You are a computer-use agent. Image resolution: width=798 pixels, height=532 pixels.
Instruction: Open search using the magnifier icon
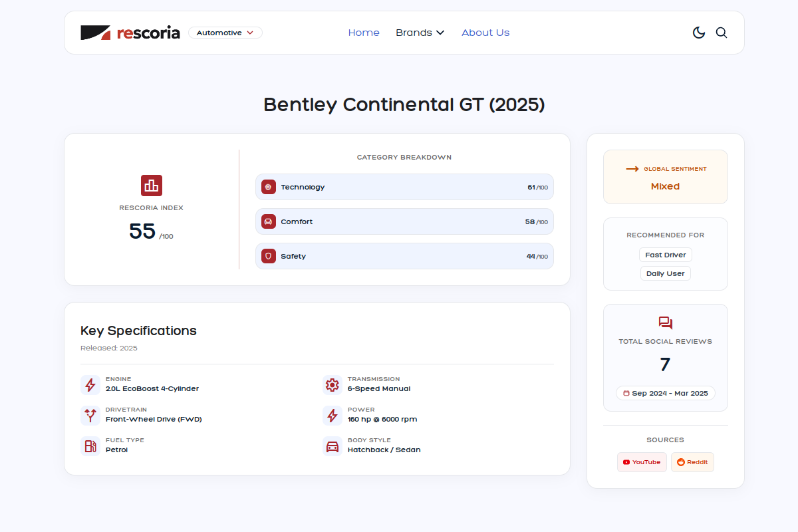coord(722,33)
